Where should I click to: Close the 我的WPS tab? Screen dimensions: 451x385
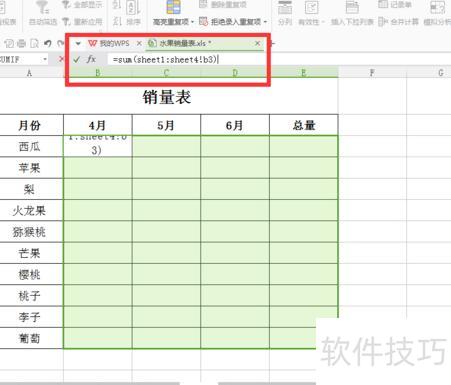coord(139,43)
